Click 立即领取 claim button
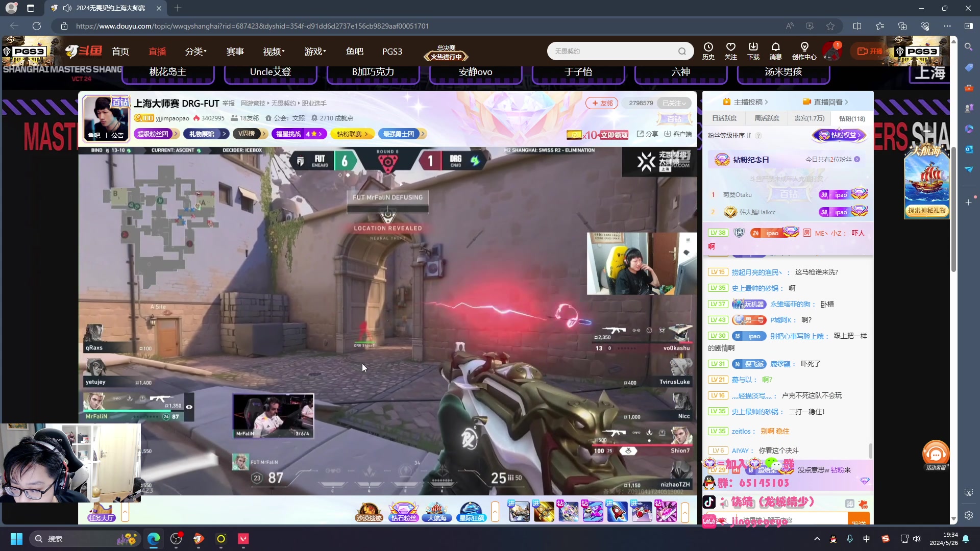Viewport: 980px width, 551px height. pyautogui.click(x=614, y=135)
